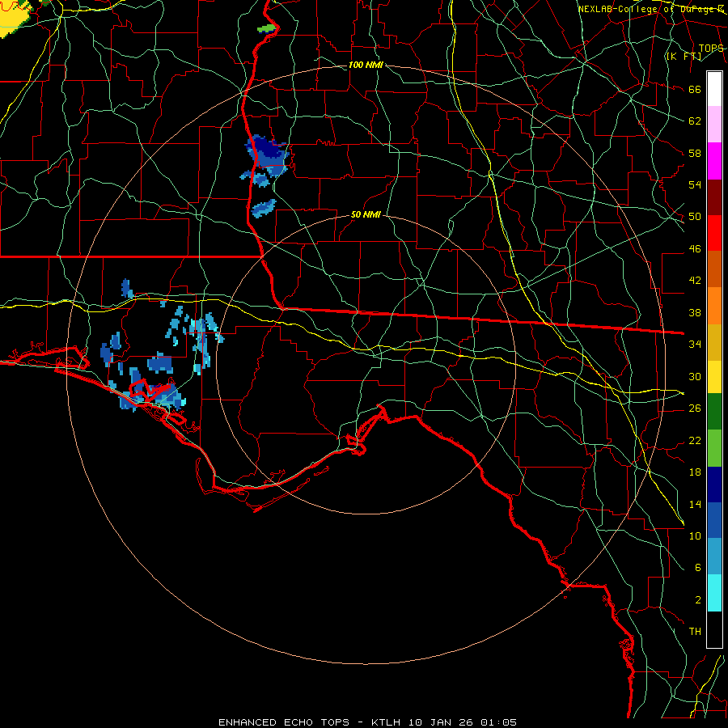The height and width of the screenshot is (728, 728).
Task: Click the legend value 30
Action: pyautogui.click(x=695, y=376)
